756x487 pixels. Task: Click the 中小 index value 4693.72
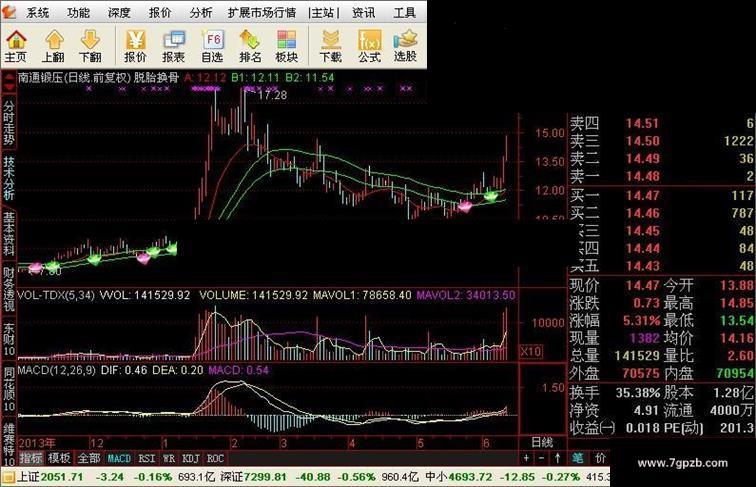click(470, 477)
